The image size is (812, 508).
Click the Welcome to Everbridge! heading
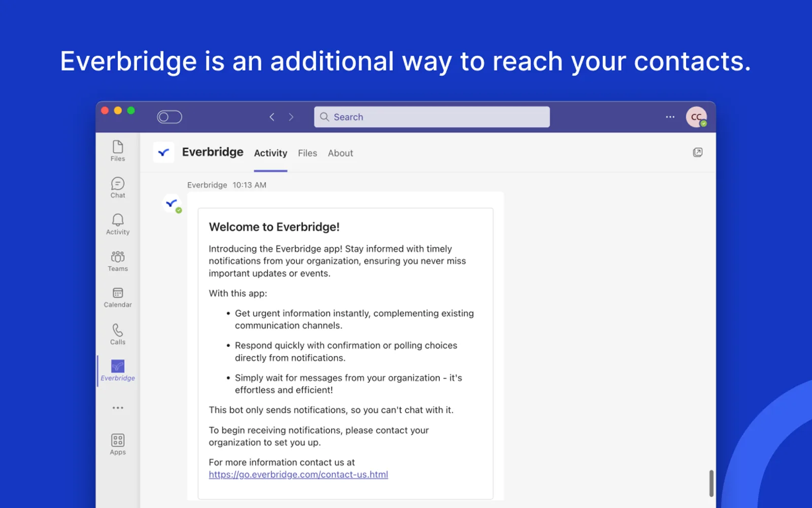pos(274,227)
